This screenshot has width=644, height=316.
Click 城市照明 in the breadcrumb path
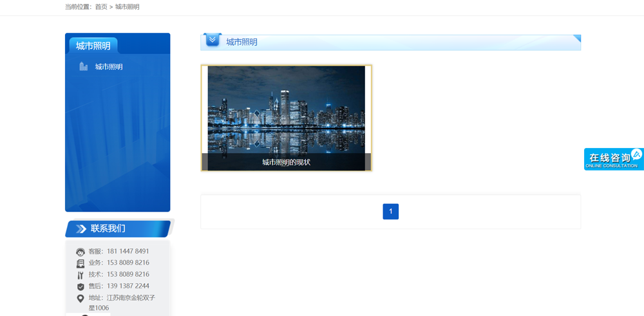click(127, 7)
